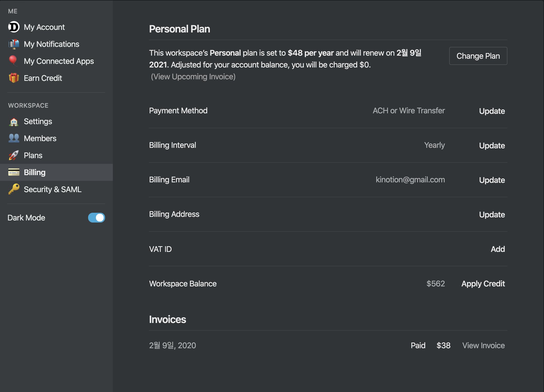The width and height of the screenshot is (544, 392).
Task: Click the red balloon Connected Apps icon
Action: click(13, 61)
